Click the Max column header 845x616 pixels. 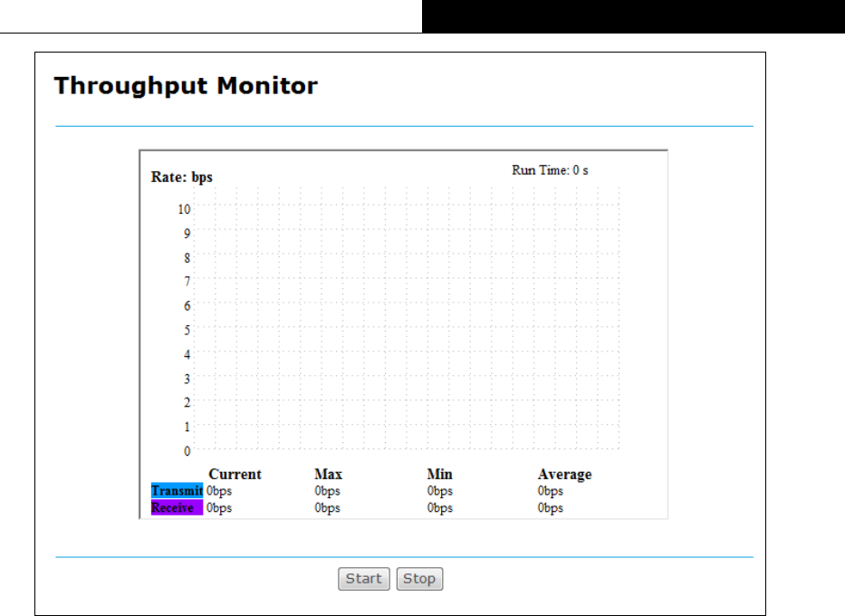328,475
